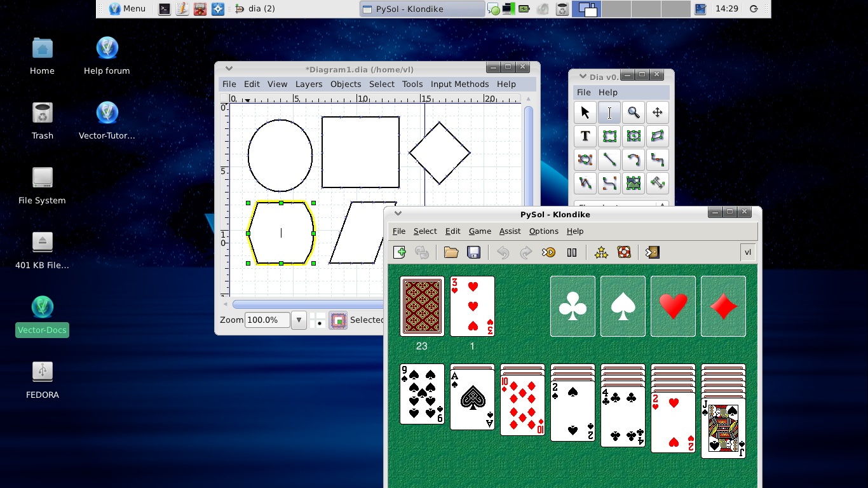868x488 pixels.
Task: Open the Game menu in PySol
Action: [x=480, y=231]
